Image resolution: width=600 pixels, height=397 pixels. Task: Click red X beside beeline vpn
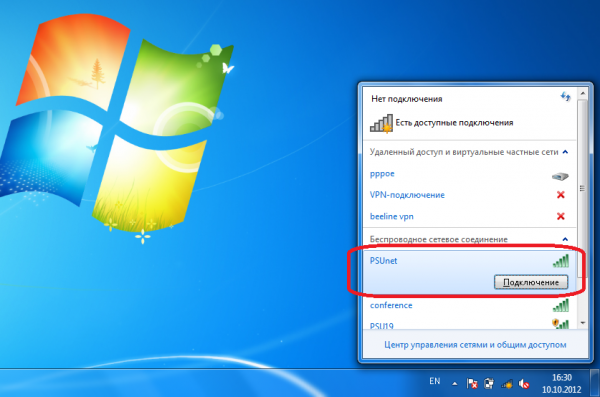point(561,216)
